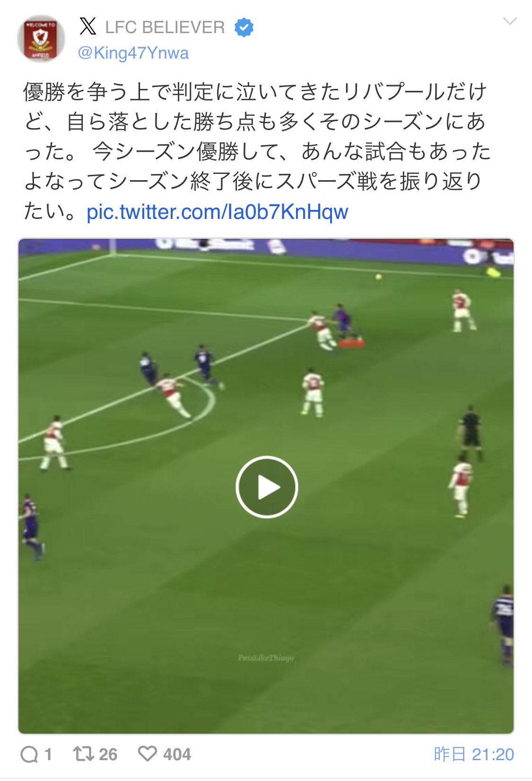Open the @King47Ynwa handle link
The image size is (532, 781).
[x=133, y=53]
